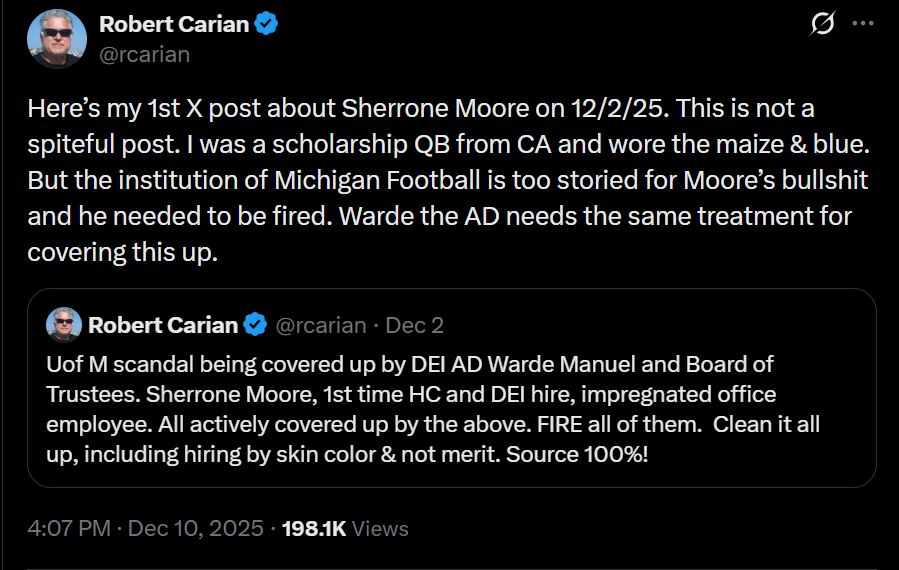Click the Views label next to the count
The height and width of the screenshot is (570, 899).
pyautogui.click(x=380, y=528)
